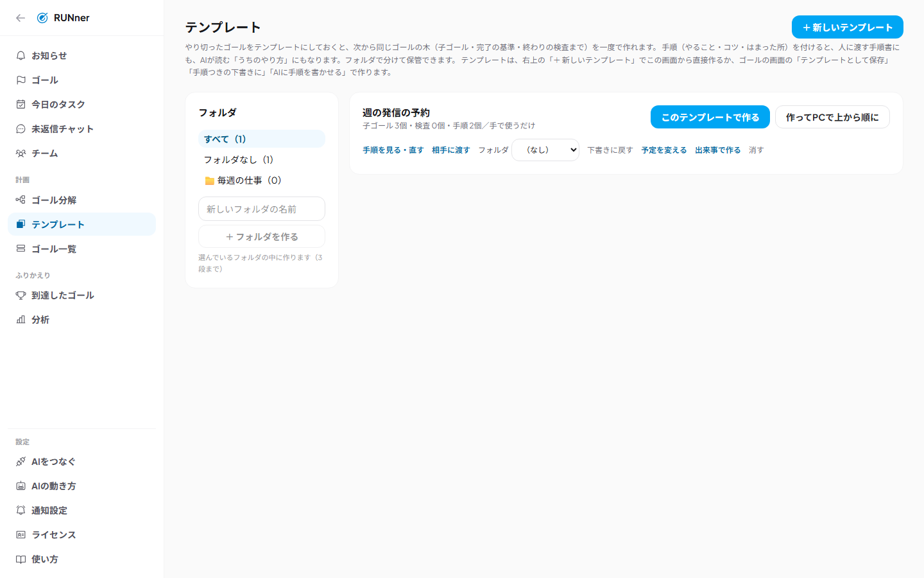Select フォルダなし (1) folder
Screen dimensions: 924x578
click(x=262, y=160)
